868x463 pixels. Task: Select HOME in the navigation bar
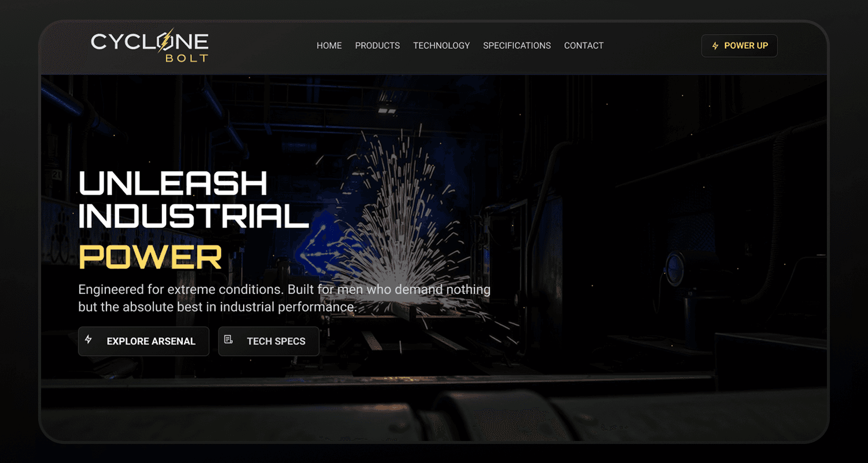(329, 45)
